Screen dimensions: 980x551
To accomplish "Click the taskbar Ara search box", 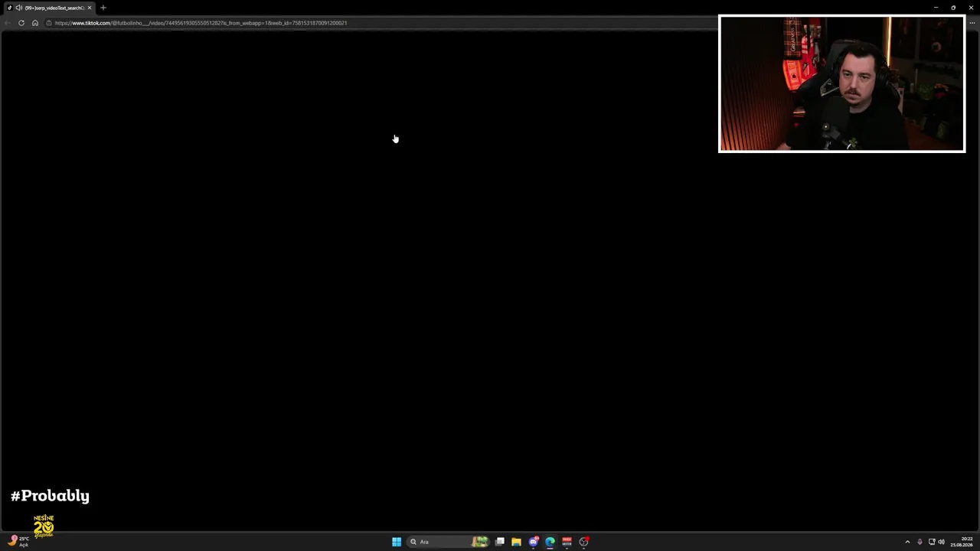I will pos(449,542).
